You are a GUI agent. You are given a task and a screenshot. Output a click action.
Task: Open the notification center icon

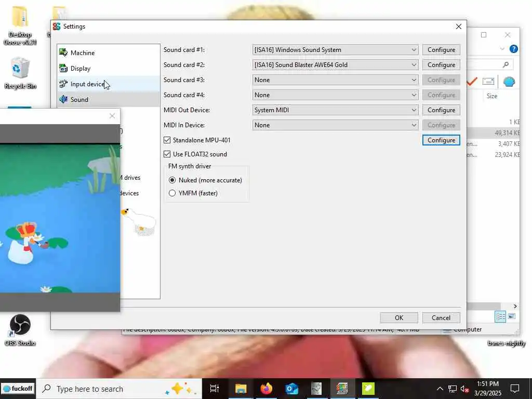tap(515, 389)
